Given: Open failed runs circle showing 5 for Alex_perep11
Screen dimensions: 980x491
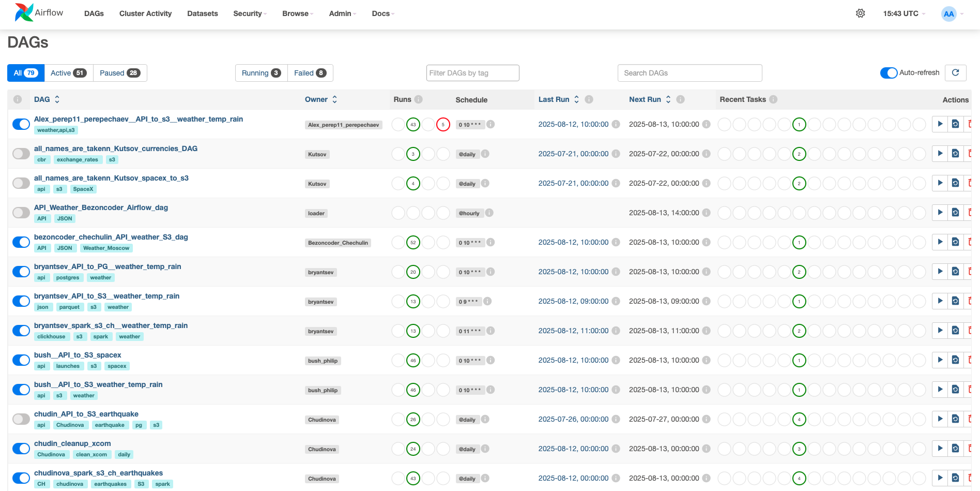Looking at the screenshot, I should click(443, 125).
